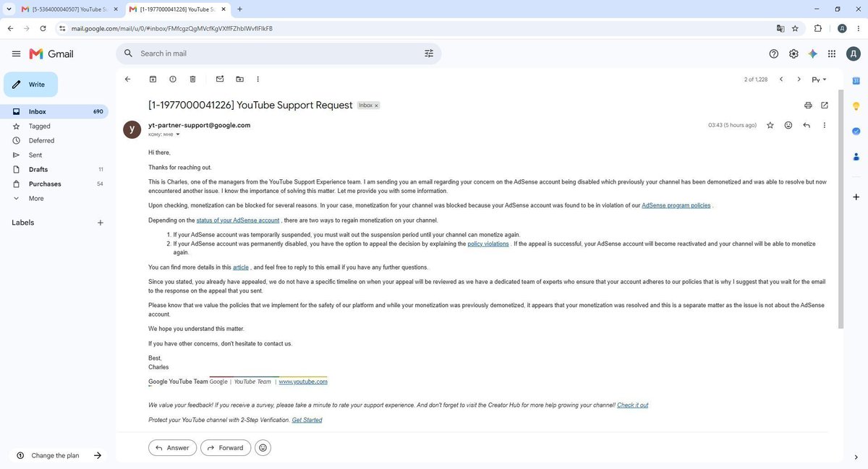Reload the page in browser
The height and width of the screenshot is (469, 868).
tap(43, 28)
